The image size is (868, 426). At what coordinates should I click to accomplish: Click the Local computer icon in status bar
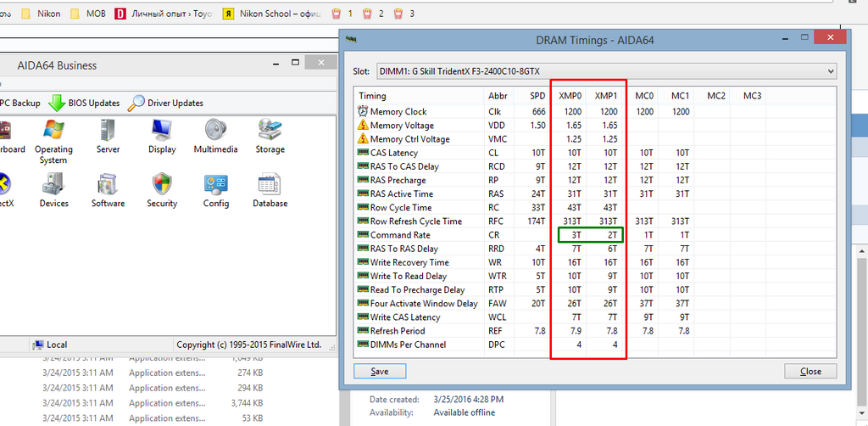(38, 345)
